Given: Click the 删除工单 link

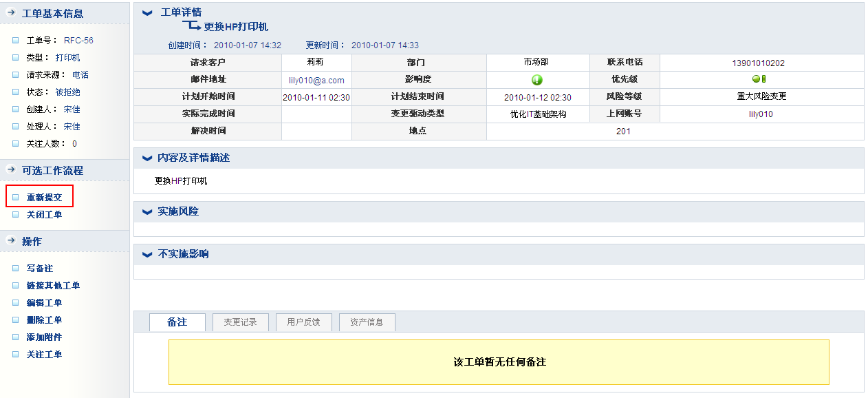Looking at the screenshot, I should [x=44, y=320].
